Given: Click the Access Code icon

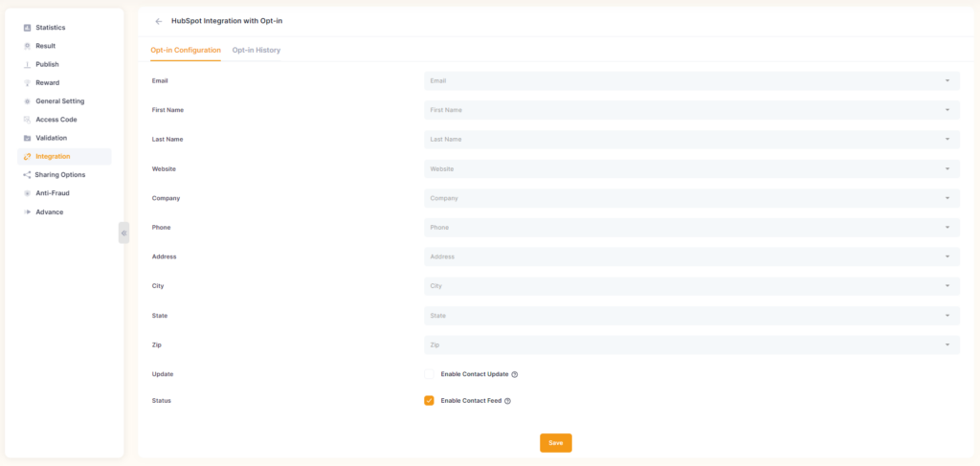Looking at the screenshot, I should tap(27, 120).
